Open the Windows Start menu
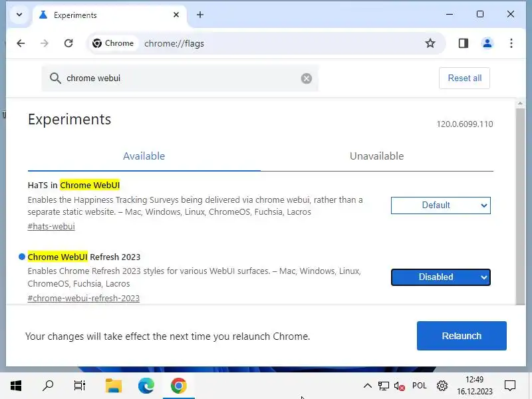Viewport: 532px width, 399px height. point(16,386)
